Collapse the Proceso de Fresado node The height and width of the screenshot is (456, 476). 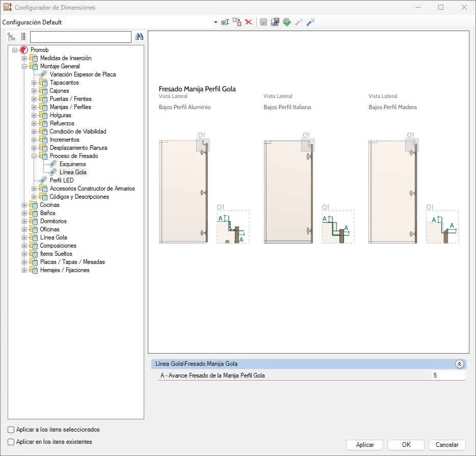(34, 156)
